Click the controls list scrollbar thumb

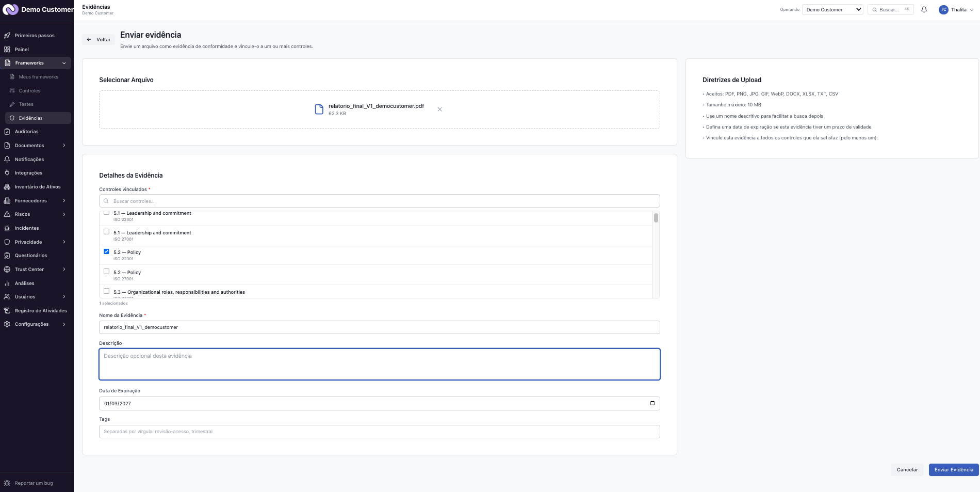pyautogui.click(x=656, y=218)
